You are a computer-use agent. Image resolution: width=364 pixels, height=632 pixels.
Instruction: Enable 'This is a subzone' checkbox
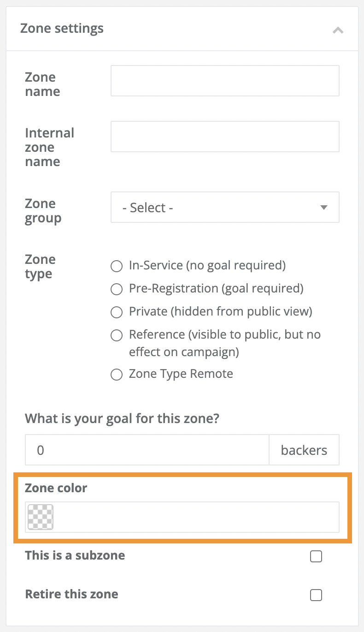pos(316,556)
